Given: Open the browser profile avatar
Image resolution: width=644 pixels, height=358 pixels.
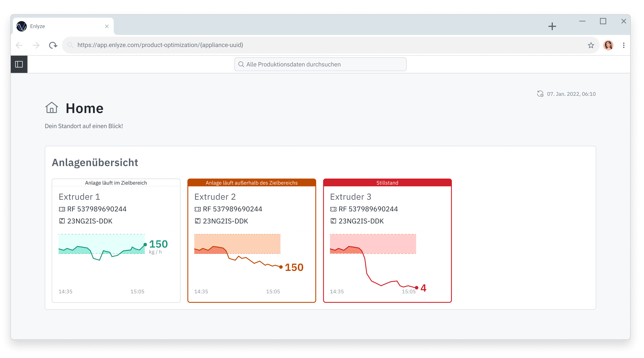Looking at the screenshot, I should (x=608, y=45).
